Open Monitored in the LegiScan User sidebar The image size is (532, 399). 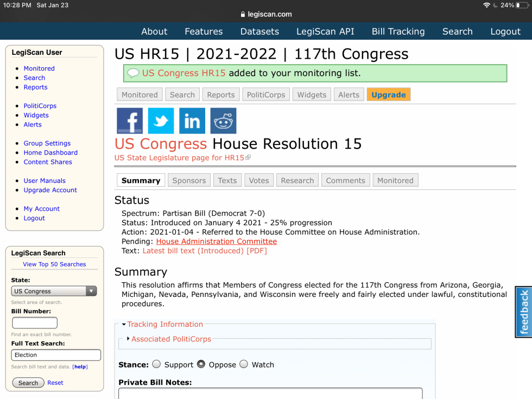(39, 68)
